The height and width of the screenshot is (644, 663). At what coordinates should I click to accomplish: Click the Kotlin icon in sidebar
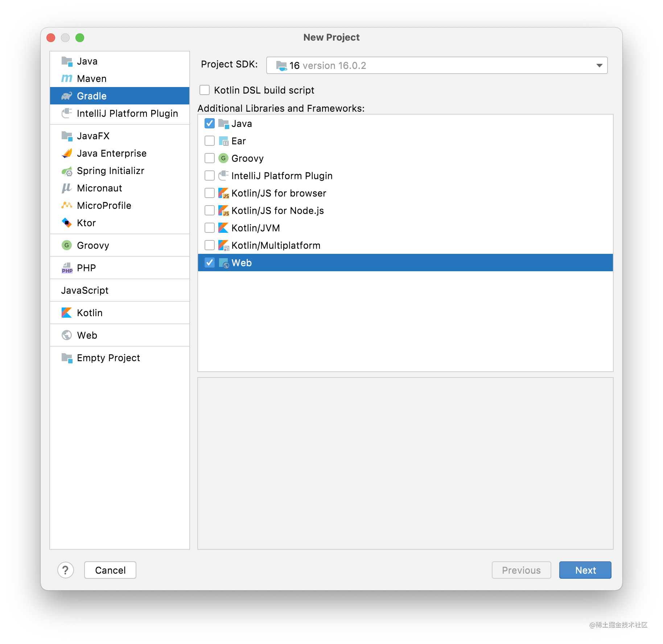coord(67,313)
